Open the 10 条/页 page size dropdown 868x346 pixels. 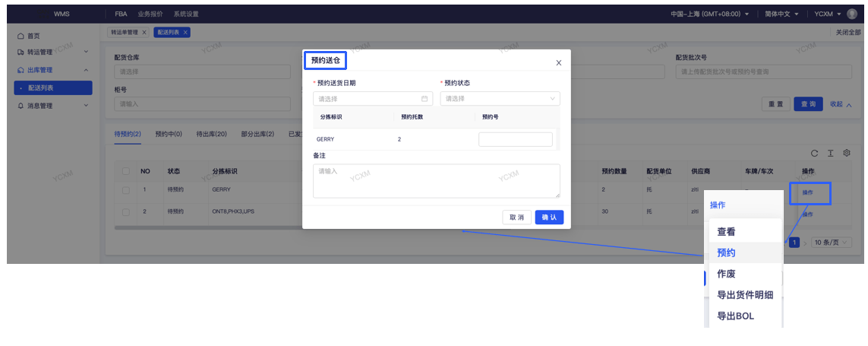coord(832,243)
